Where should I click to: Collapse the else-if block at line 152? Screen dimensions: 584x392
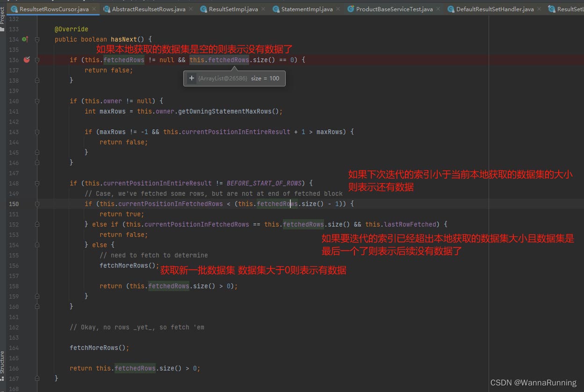point(37,224)
